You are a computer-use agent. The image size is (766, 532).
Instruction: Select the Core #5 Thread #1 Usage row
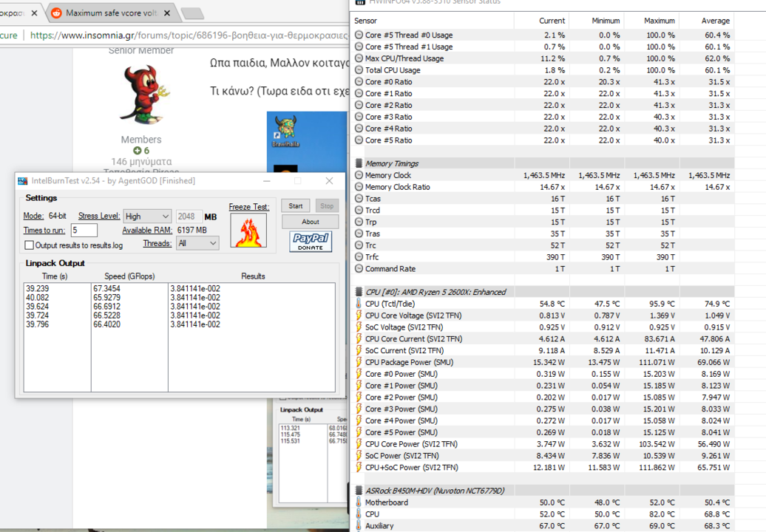[x=543, y=47]
